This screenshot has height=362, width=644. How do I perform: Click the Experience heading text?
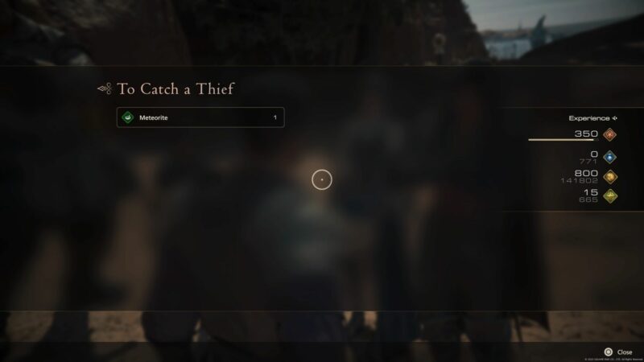click(589, 118)
